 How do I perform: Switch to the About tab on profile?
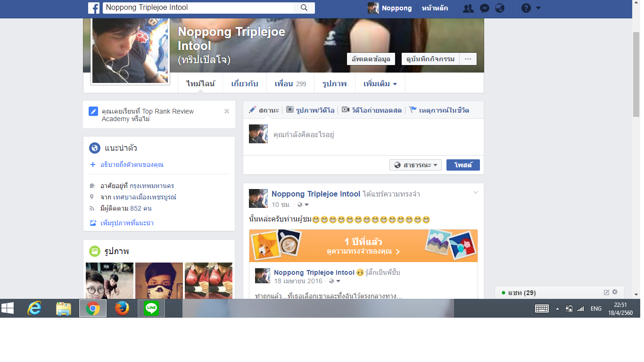[x=245, y=83]
